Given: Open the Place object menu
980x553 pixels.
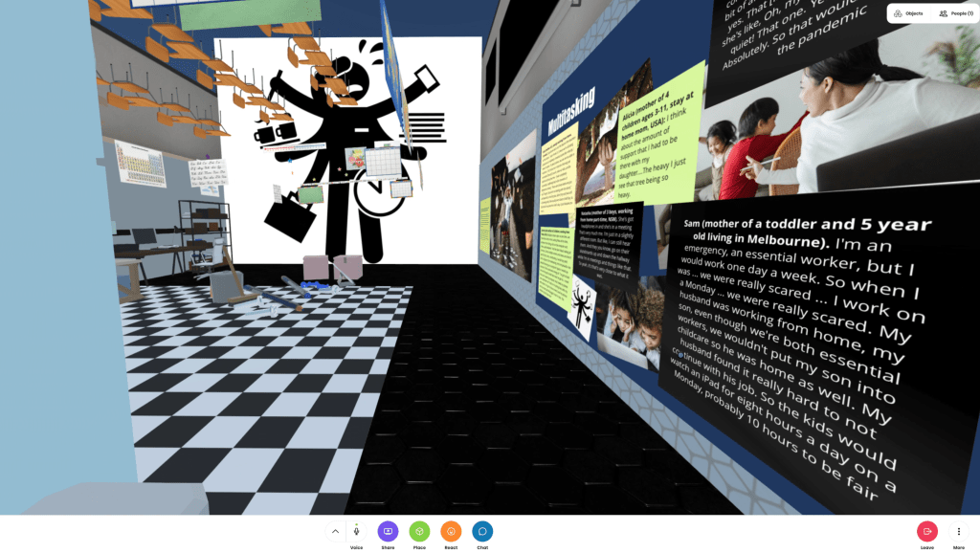Looking at the screenshot, I should [x=419, y=531].
